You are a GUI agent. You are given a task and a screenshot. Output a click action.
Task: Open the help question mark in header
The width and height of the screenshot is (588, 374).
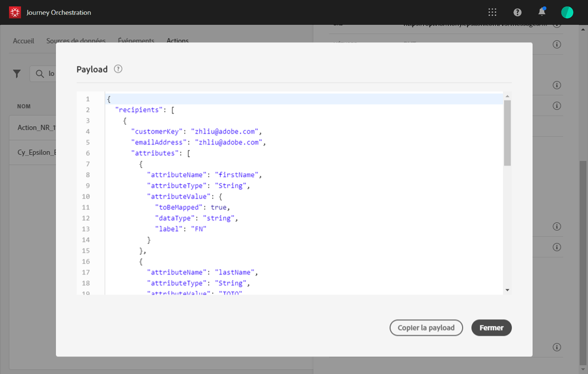coord(517,12)
